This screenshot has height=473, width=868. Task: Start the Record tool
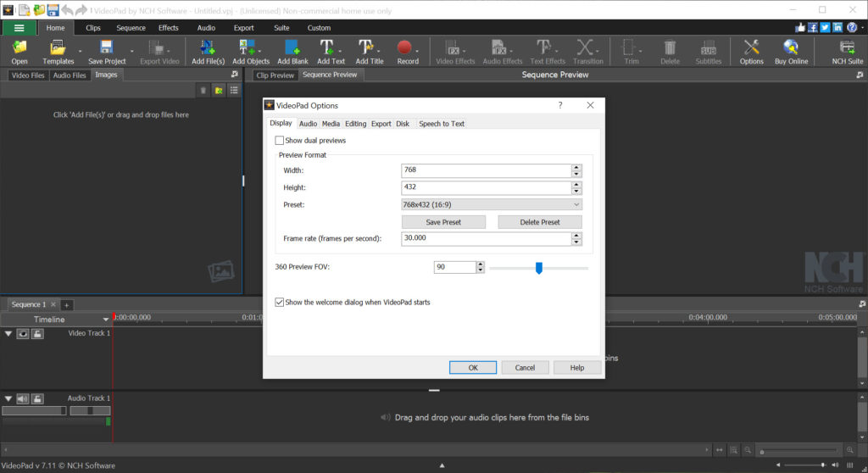point(408,52)
